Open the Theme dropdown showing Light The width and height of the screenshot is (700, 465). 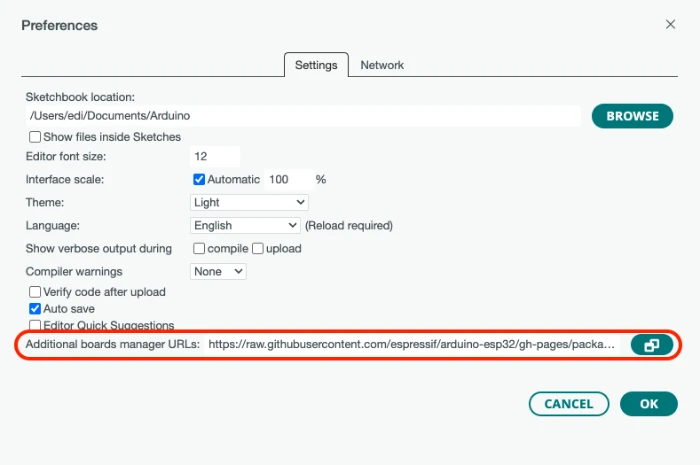coord(249,202)
